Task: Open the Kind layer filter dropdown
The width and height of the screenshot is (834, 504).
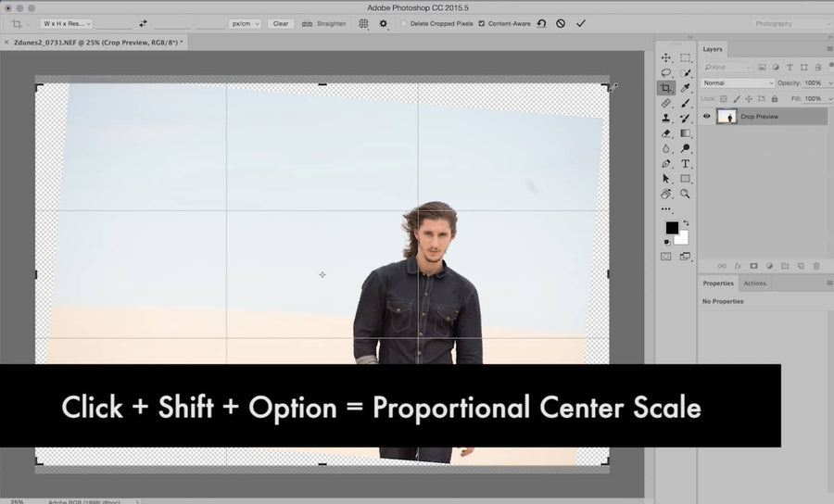Action: pyautogui.click(x=727, y=68)
